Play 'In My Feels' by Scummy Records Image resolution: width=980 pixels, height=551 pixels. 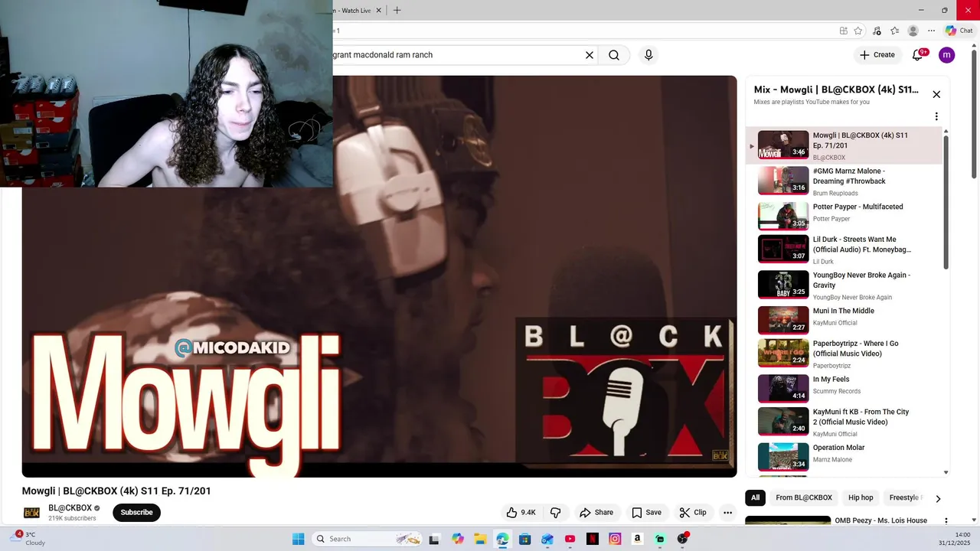tap(844, 389)
